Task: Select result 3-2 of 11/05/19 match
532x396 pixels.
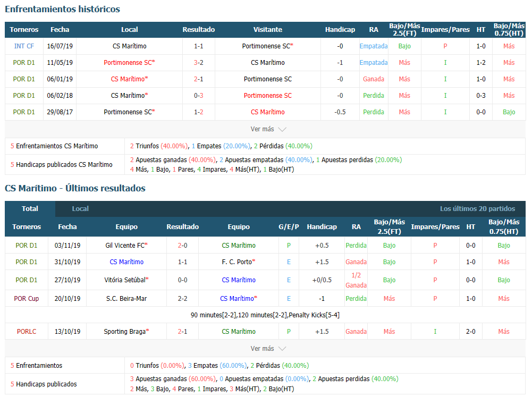Action: 198,62
